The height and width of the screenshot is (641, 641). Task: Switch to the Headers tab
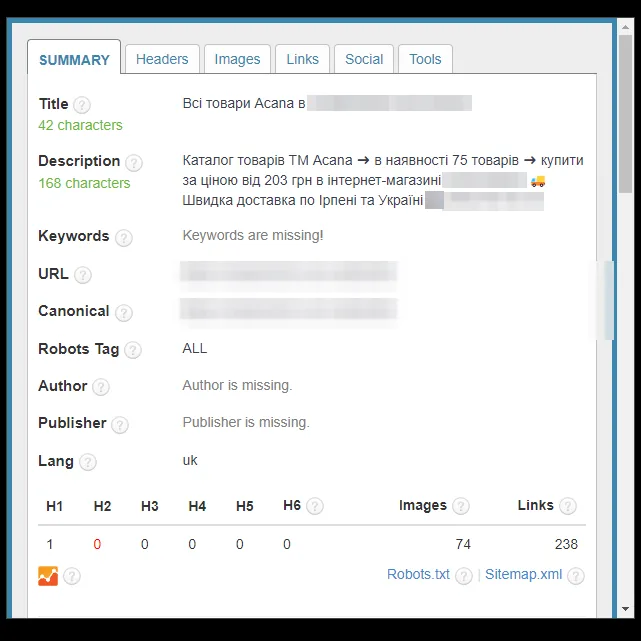pyautogui.click(x=162, y=59)
